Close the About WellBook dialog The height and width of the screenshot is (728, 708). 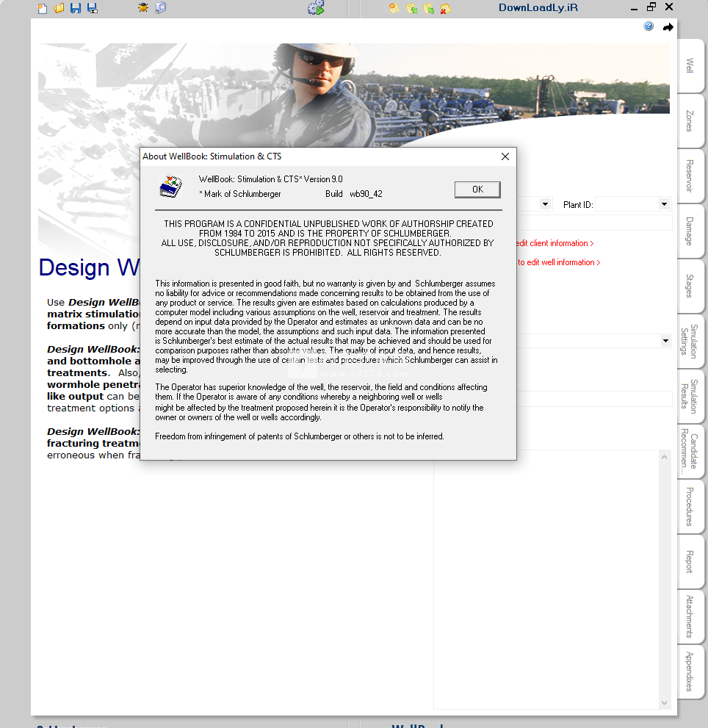[x=505, y=156]
